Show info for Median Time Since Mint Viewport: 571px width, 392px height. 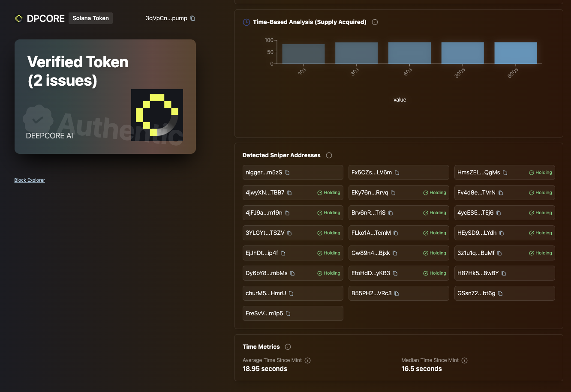[464, 361]
